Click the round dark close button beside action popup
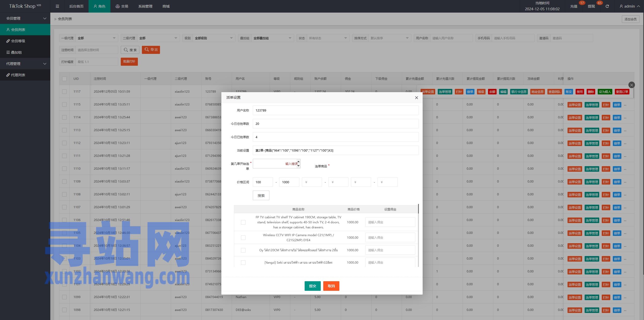Viewport: 644px width, 320px height. pyautogui.click(x=631, y=85)
